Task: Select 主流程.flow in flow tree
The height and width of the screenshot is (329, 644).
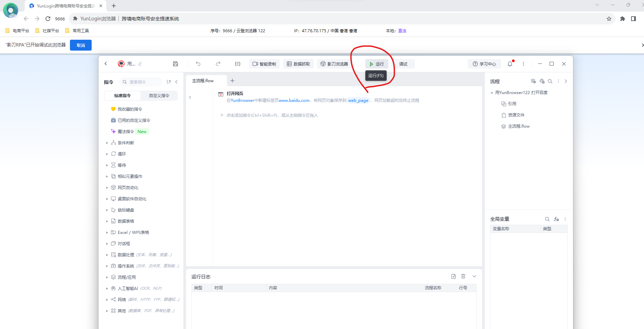Action: coord(515,126)
